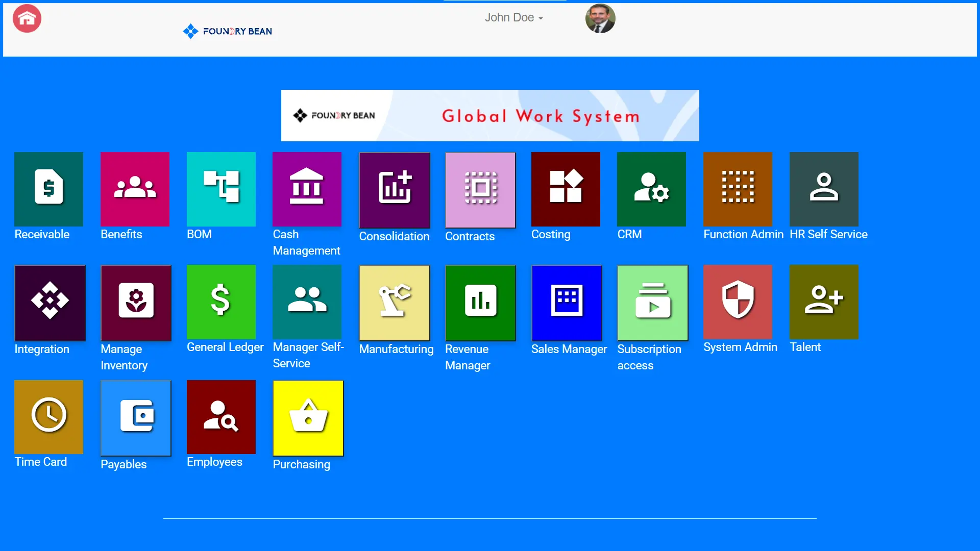Open the CRM application
This screenshot has height=551, width=980.
pyautogui.click(x=651, y=189)
